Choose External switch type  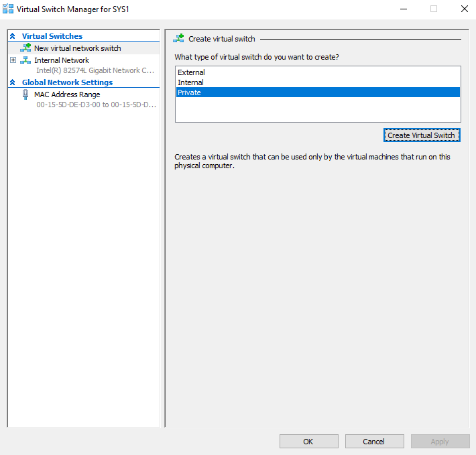(318, 72)
